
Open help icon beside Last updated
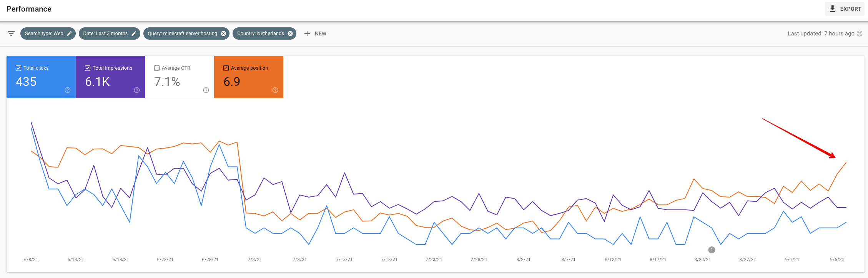click(x=860, y=33)
